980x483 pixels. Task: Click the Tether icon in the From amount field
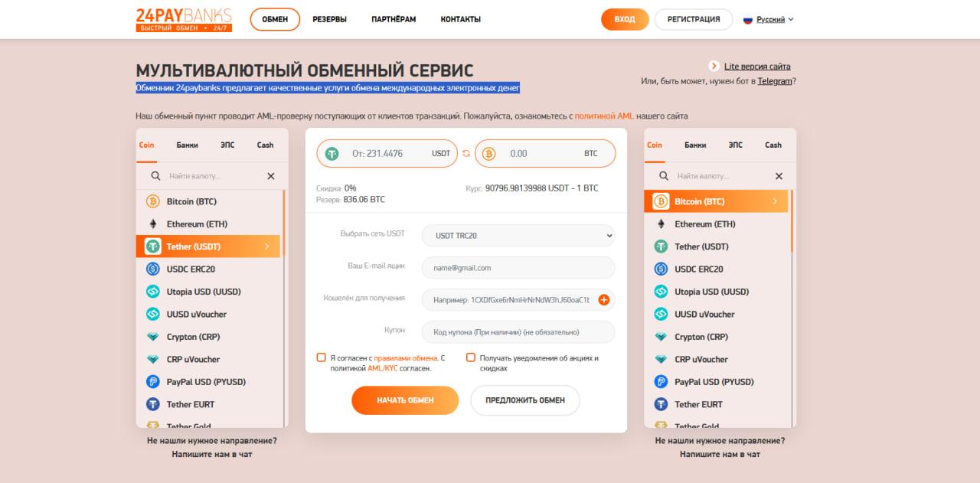[332, 153]
